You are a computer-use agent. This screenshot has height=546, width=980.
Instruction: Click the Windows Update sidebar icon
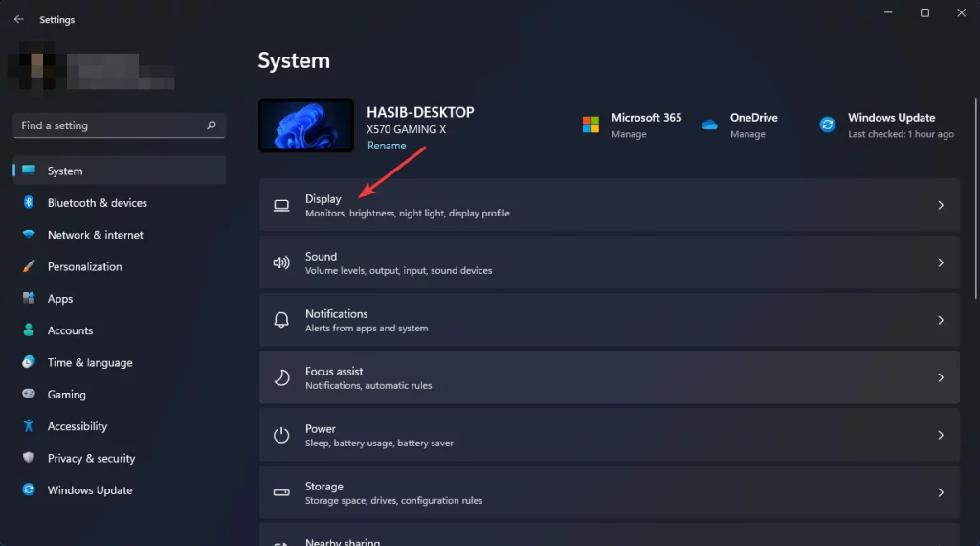[x=29, y=489]
